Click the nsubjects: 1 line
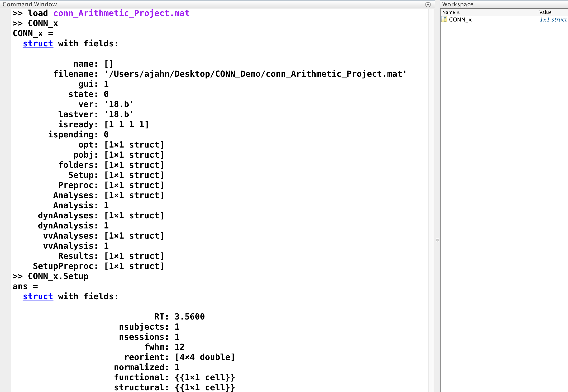This screenshot has height=392, width=568. [149, 327]
